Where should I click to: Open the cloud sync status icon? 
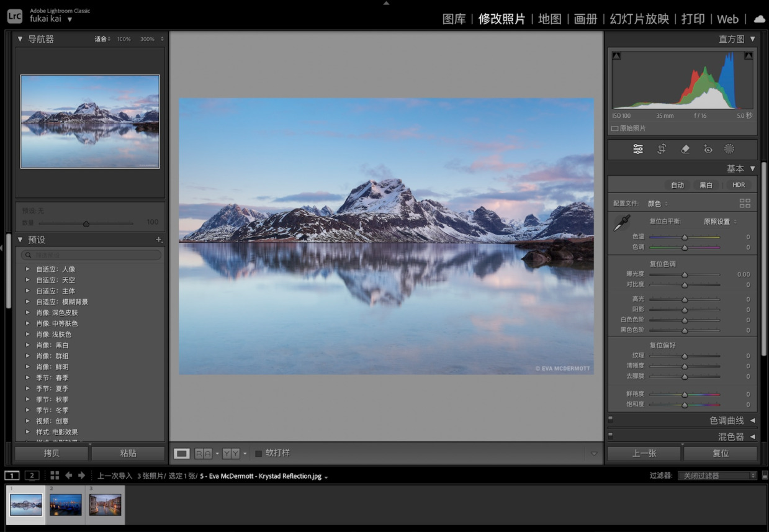(x=759, y=19)
